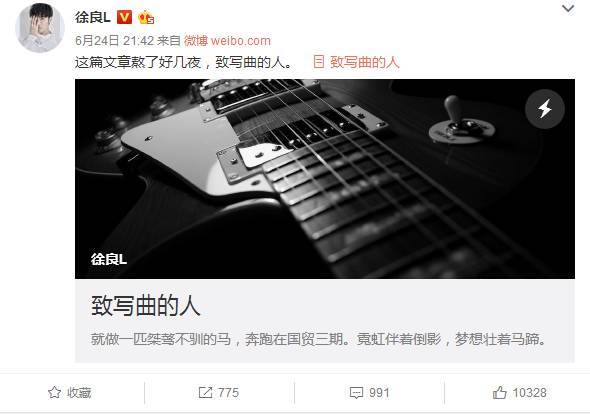Tap the lightning bolt quick-read icon
This screenshot has height=414, width=590.
pyautogui.click(x=544, y=109)
